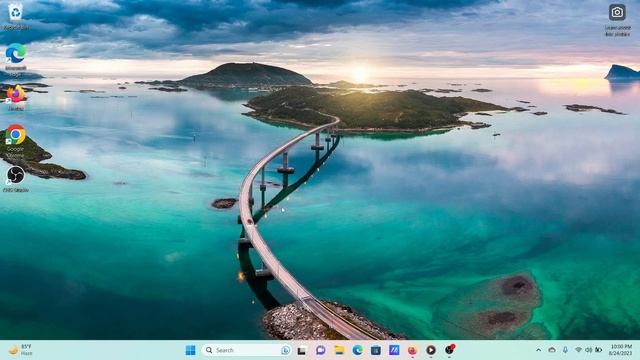The width and height of the screenshot is (640, 360).
Task: Switch to Firefox on the taskbar
Action: click(x=412, y=350)
